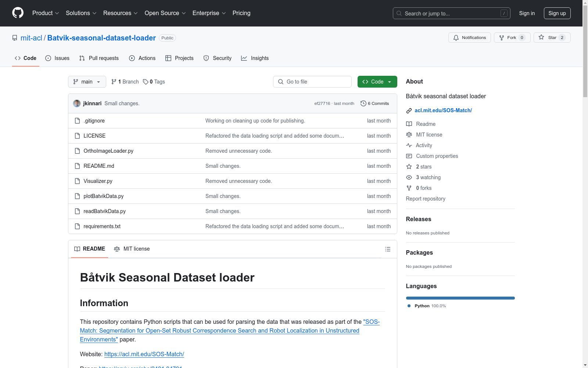Click the repository book icon beside mit-acl

tap(15, 38)
